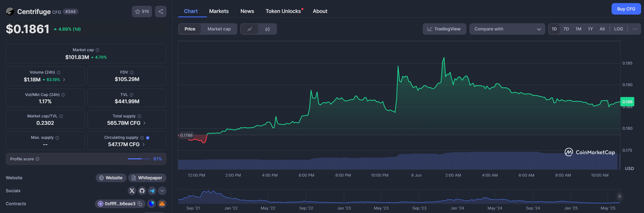Click the blue shield wallet icon
The width and height of the screenshot is (644, 213).
click(152, 204)
